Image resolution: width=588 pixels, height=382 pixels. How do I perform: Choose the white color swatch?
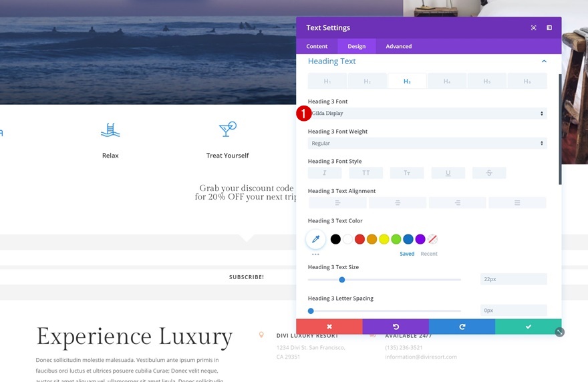[x=347, y=239]
